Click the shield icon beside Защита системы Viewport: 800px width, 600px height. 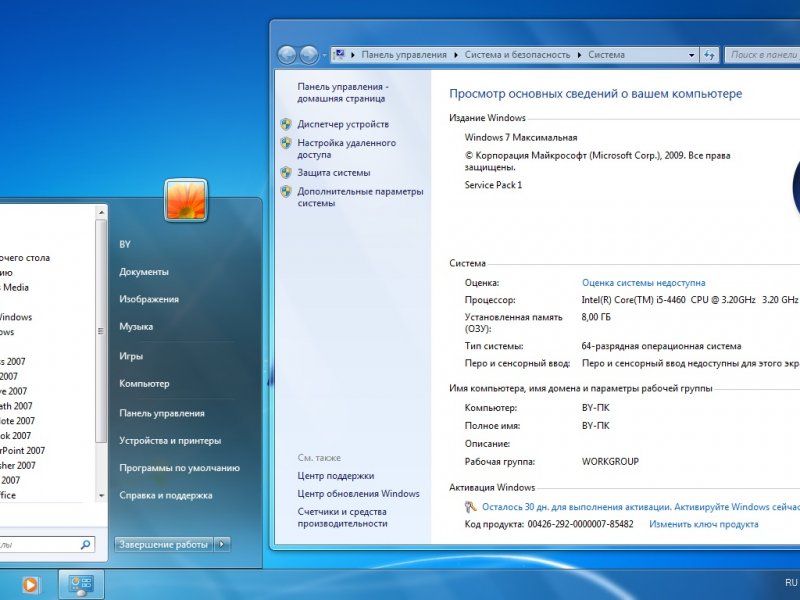[x=286, y=172]
